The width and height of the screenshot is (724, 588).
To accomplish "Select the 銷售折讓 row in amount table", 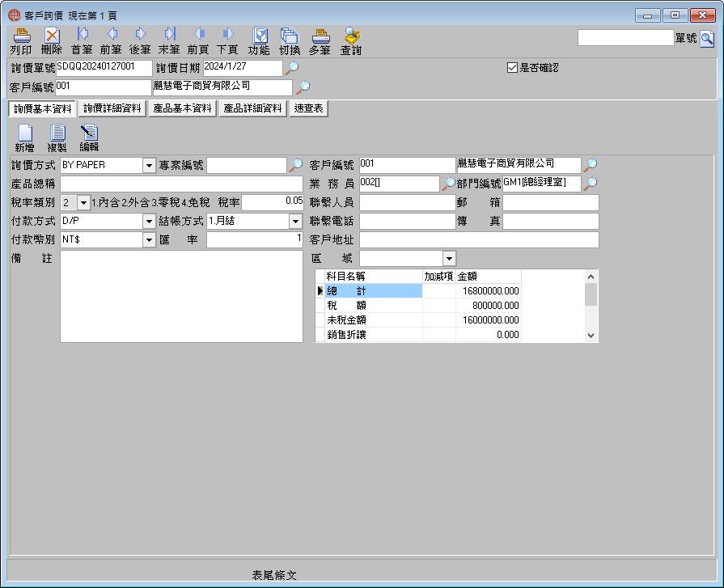I will [x=418, y=335].
